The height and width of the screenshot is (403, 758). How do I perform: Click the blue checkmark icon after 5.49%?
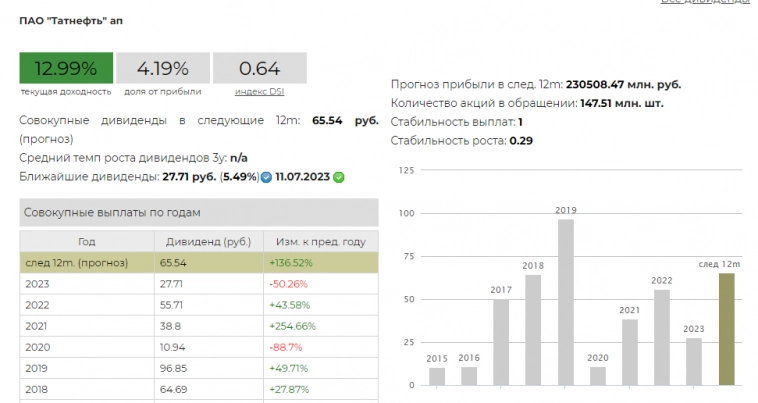pos(266,177)
